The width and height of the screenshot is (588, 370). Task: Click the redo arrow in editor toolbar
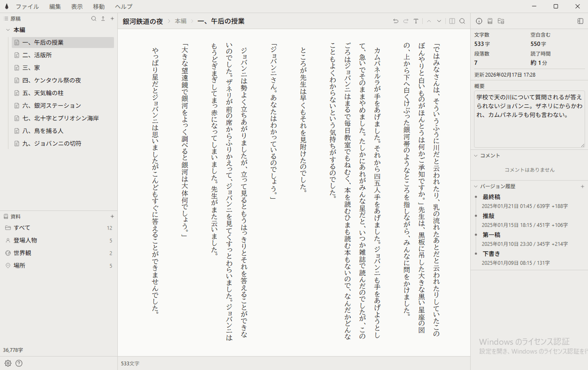(x=406, y=21)
